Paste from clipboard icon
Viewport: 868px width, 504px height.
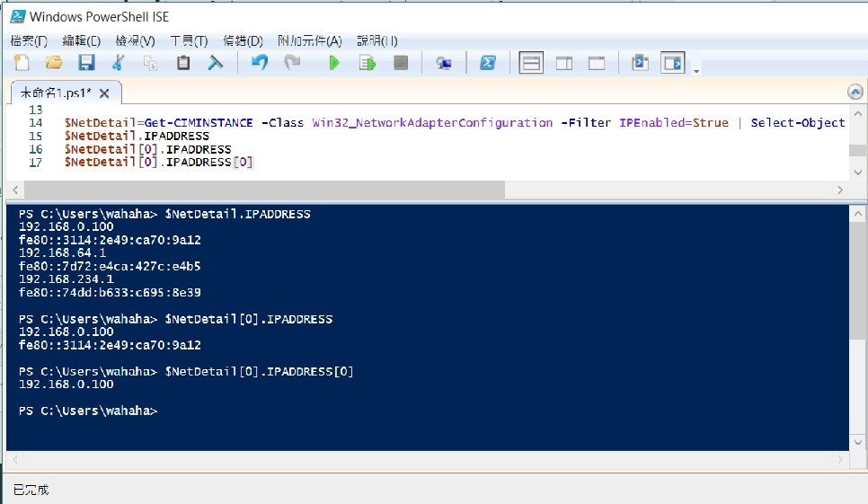point(183,63)
